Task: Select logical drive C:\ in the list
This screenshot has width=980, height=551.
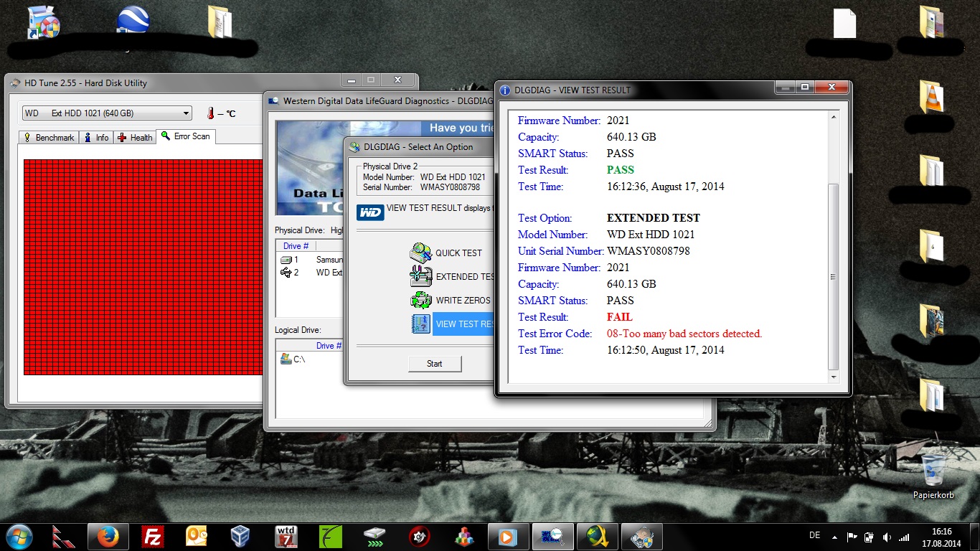Action: click(293, 359)
